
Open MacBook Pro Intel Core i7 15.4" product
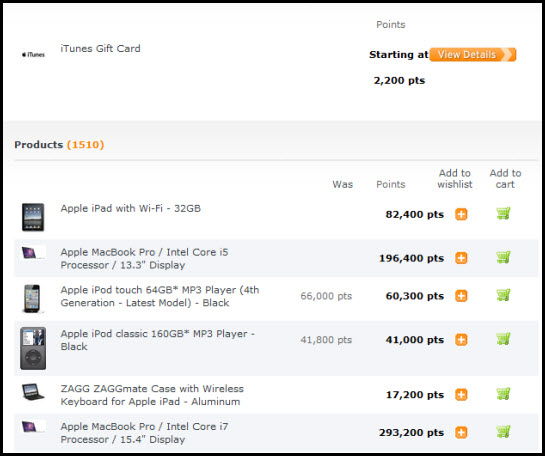[144, 433]
